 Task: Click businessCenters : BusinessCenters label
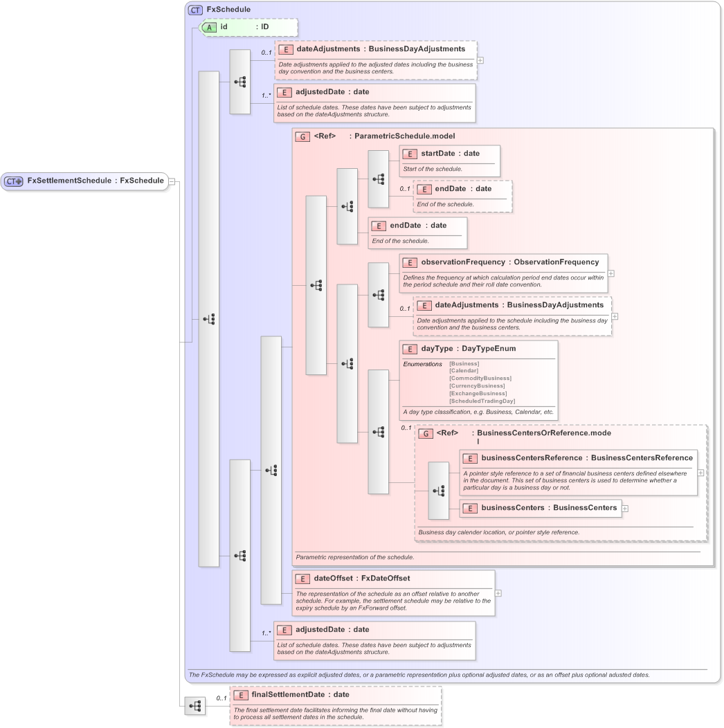pos(550,507)
